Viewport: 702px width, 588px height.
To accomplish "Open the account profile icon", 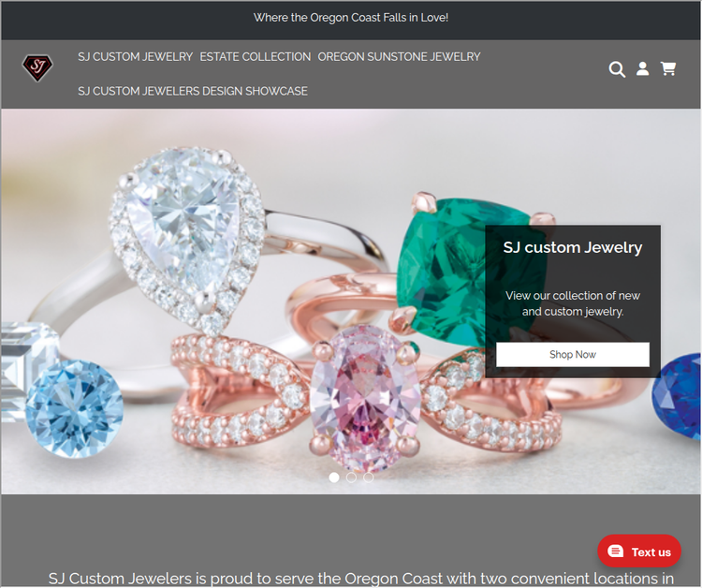I will pos(642,69).
